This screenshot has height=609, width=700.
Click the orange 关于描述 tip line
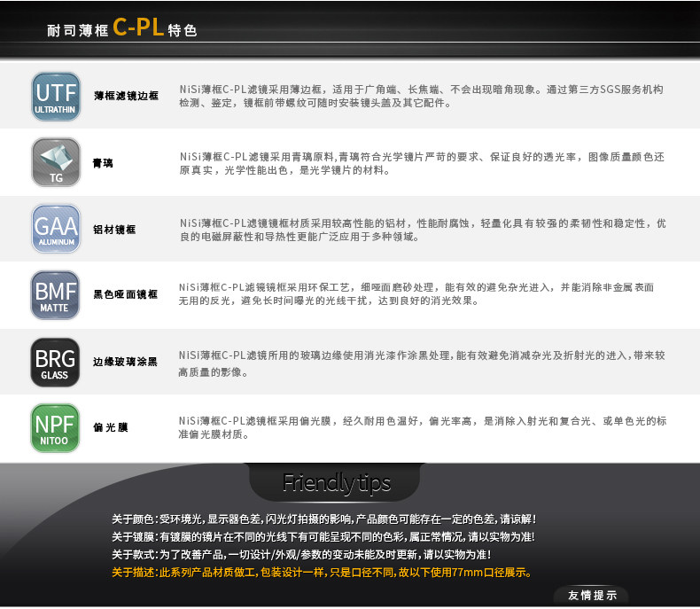tap(322, 573)
